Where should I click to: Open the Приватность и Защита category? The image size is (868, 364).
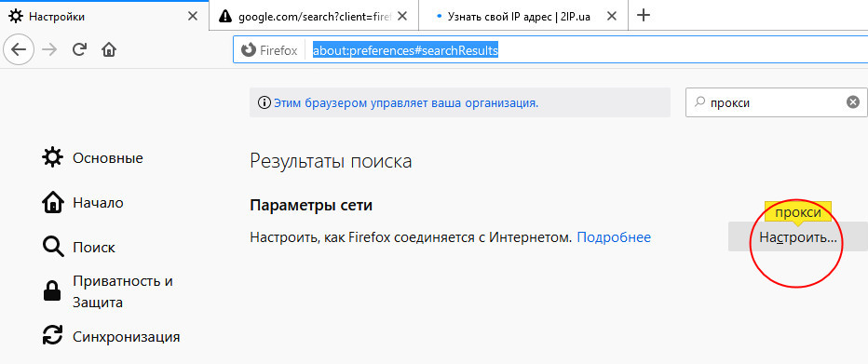coord(108,292)
